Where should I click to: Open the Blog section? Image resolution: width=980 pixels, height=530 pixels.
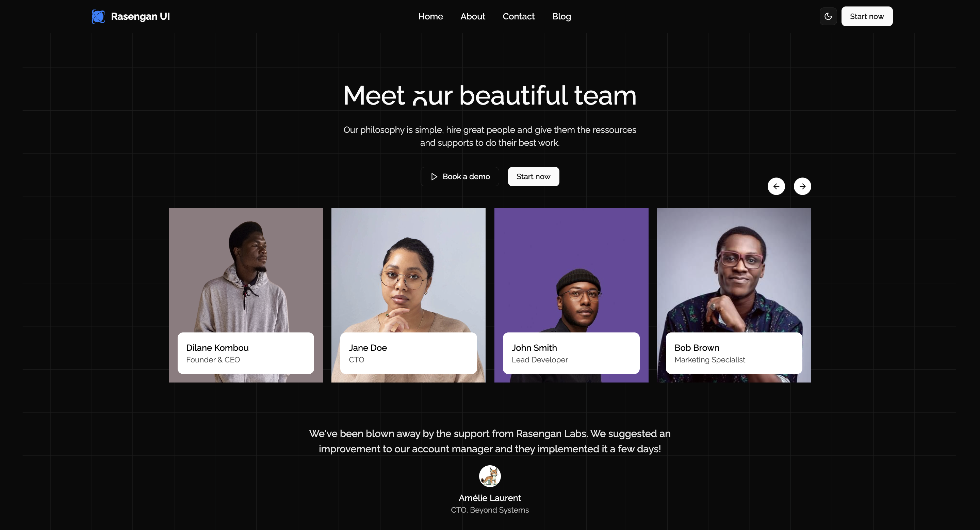pos(561,16)
